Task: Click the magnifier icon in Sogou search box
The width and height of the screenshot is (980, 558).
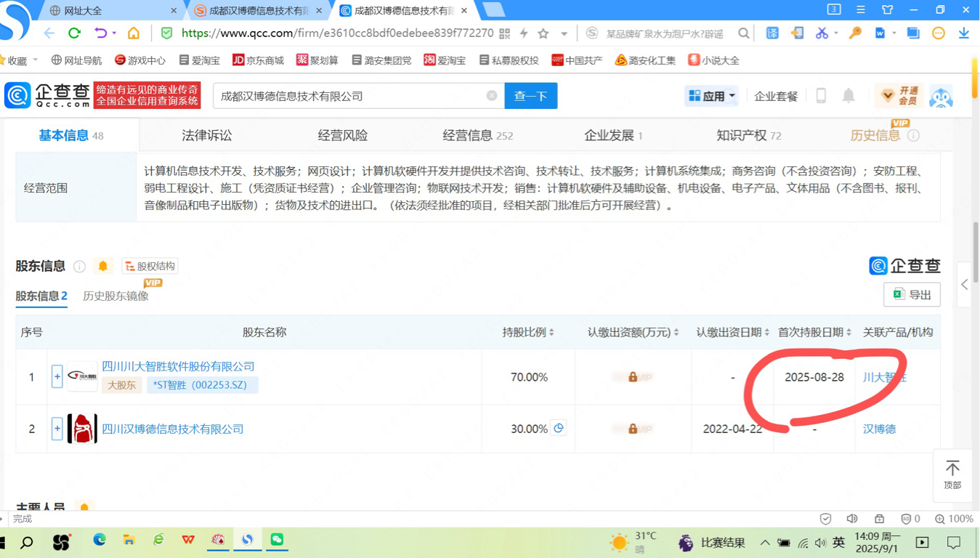Action: pos(744,33)
